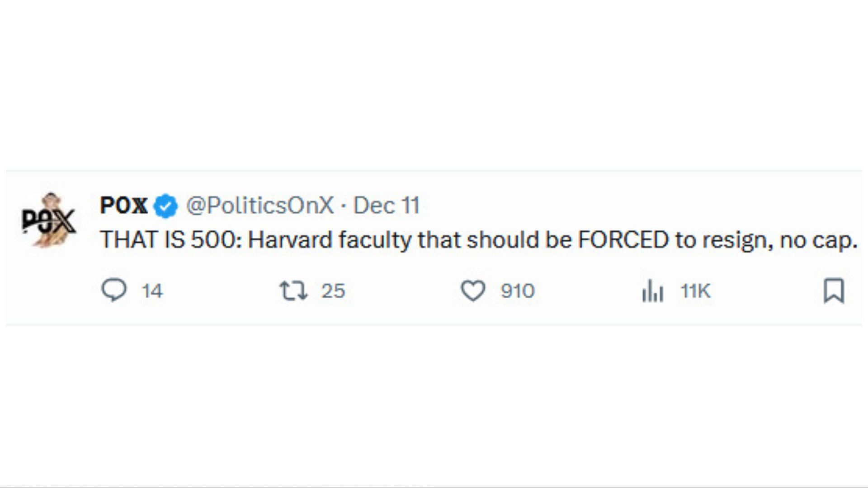Click the retweet count 25
The width and height of the screenshot is (868, 488).
(x=333, y=291)
